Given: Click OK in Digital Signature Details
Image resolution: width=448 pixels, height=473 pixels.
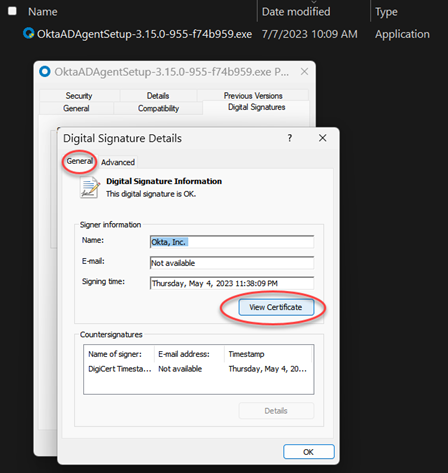Looking at the screenshot, I should point(309,452).
